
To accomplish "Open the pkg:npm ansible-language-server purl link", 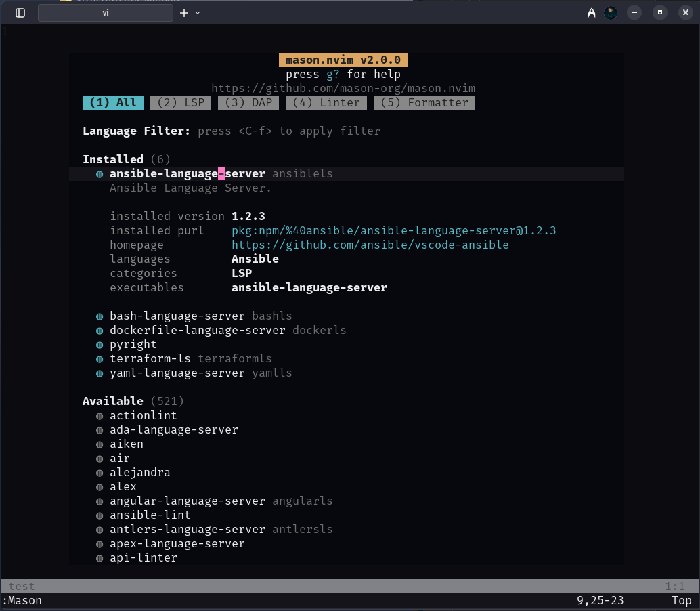I will coord(394,230).
